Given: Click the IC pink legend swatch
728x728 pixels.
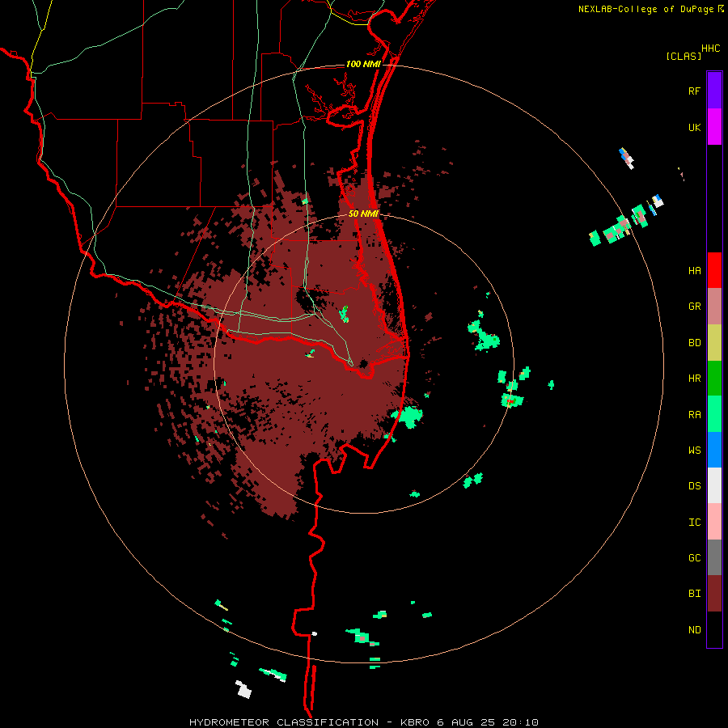Looking at the screenshot, I should tap(714, 522).
